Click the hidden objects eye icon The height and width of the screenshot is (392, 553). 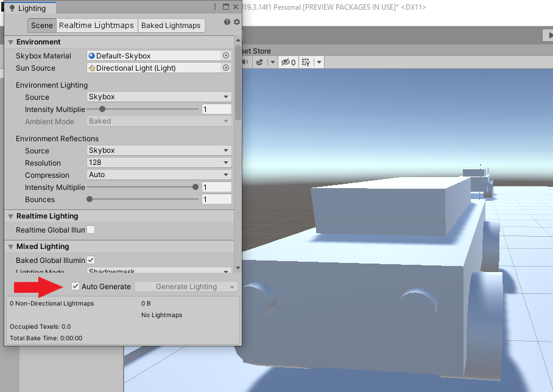[286, 61]
